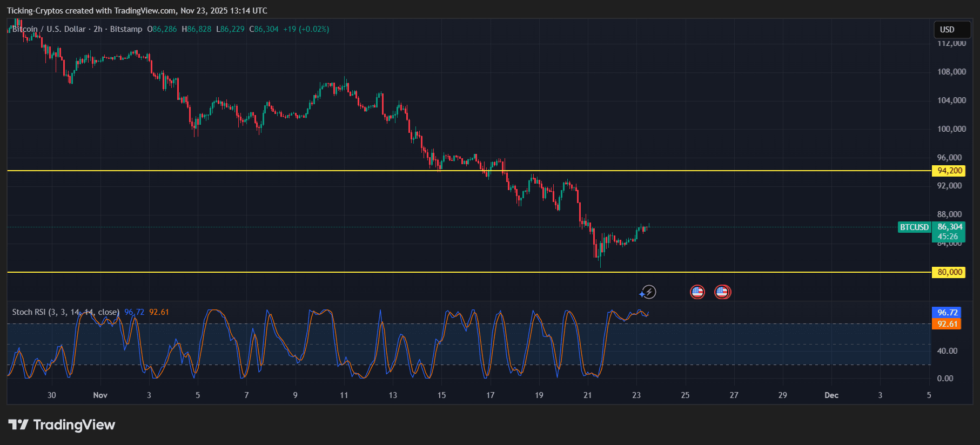Click the yellow 94,200 price line label
Image resolution: width=980 pixels, height=445 pixels.
tap(949, 171)
